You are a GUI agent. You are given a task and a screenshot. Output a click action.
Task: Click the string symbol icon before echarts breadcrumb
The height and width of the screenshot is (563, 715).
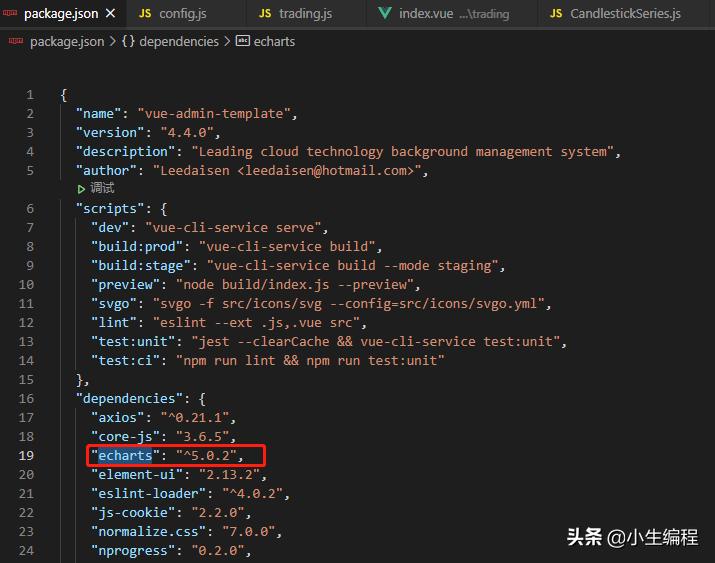[243, 41]
